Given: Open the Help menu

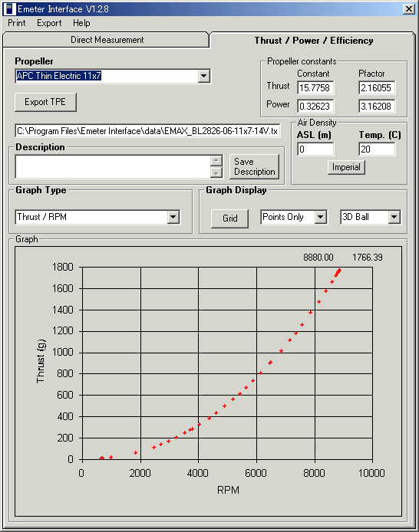Looking at the screenshot, I should [81, 23].
